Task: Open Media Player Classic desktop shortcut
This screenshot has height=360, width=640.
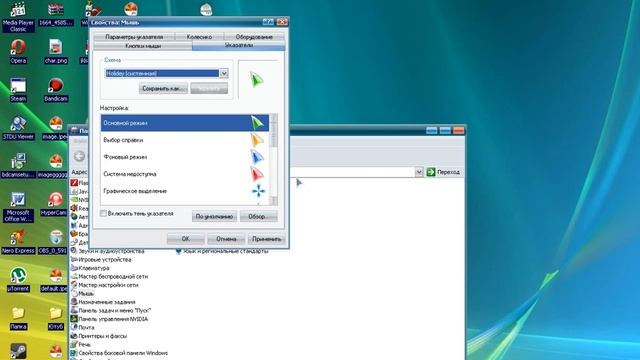Action: [x=18, y=16]
